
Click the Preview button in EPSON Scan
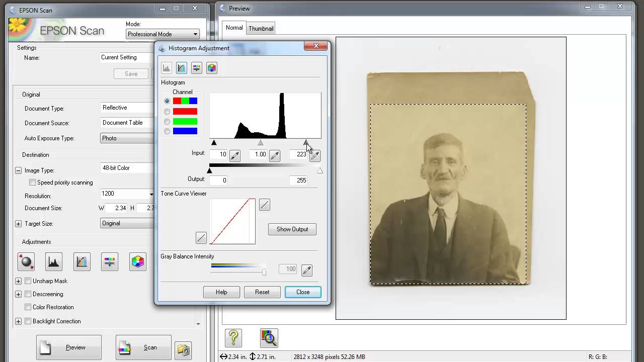point(69,347)
